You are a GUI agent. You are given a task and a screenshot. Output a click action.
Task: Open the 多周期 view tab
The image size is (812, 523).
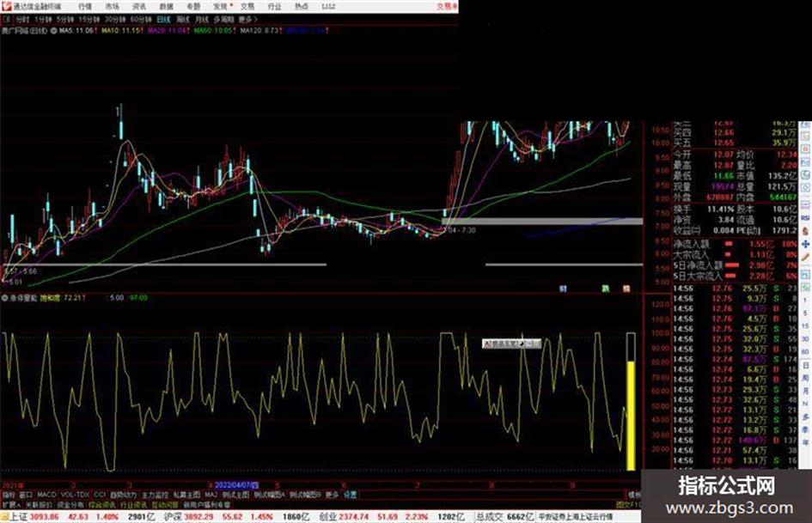click(x=223, y=19)
